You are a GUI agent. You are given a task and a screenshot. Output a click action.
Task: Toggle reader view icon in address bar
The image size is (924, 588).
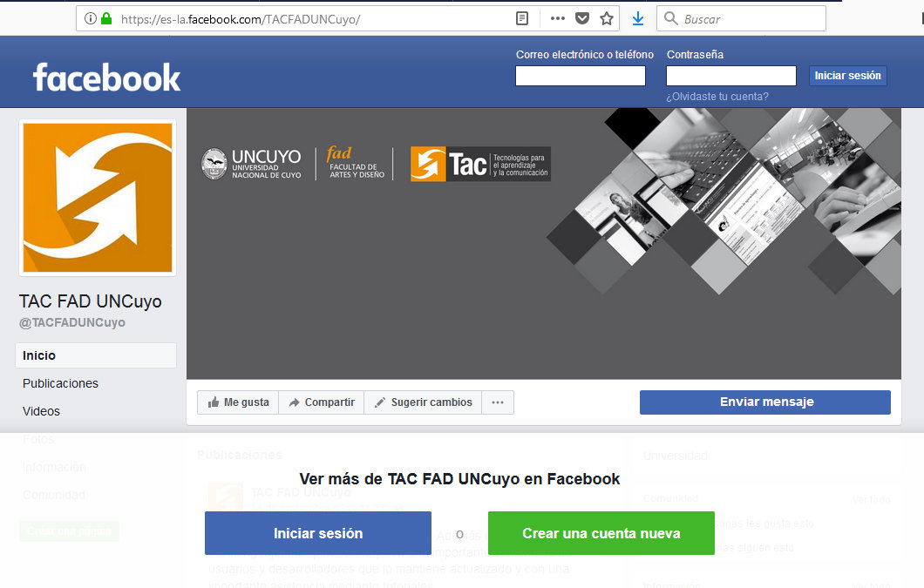click(522, 19)
